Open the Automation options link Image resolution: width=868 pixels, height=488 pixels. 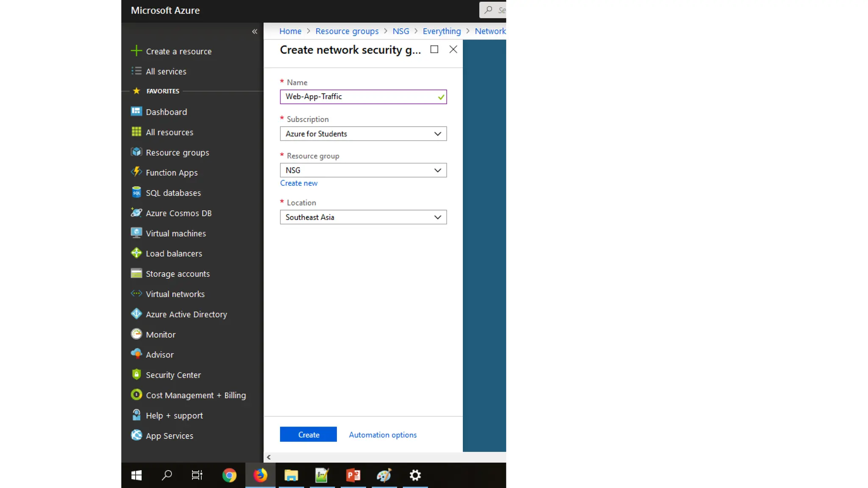click(382, 435)
